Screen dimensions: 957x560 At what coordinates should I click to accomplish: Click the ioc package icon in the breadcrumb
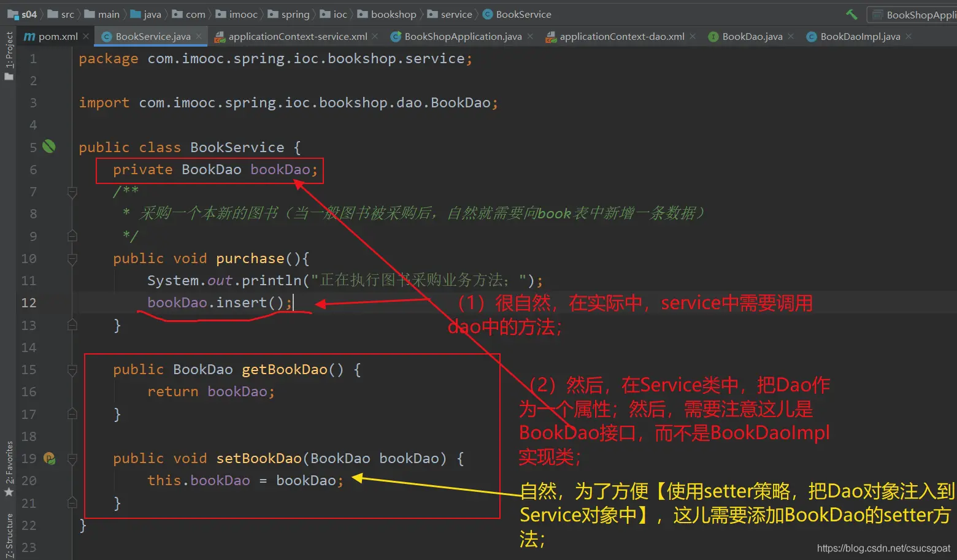(x=325, y=14)
